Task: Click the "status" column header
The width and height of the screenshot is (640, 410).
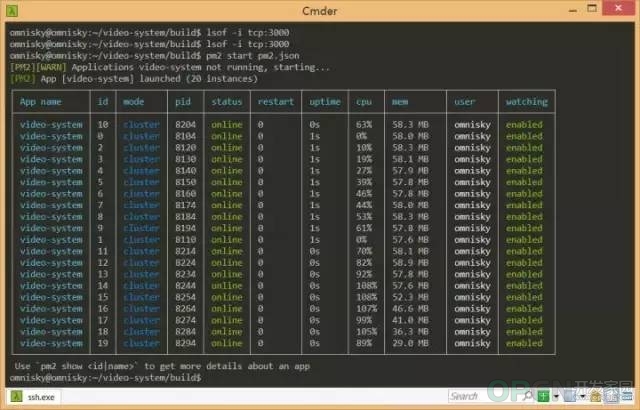Action: (227, 102)
